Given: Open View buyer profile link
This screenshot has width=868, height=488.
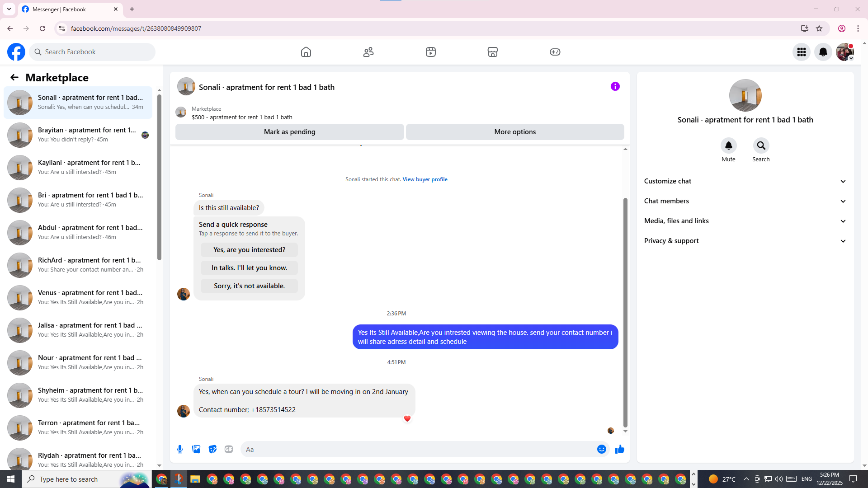Looking at the screenshot, I should (x=425, y=179).
